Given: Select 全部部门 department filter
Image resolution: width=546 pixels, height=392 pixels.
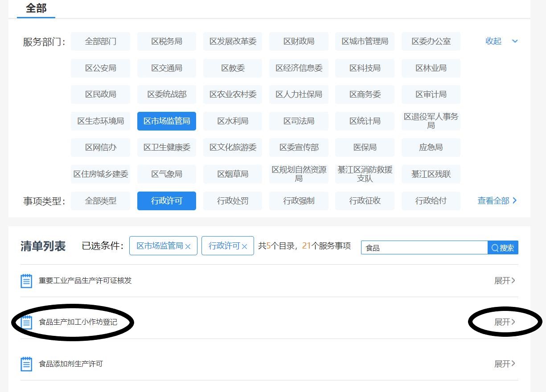Looking at the screenshot, I should click(100, 41).
